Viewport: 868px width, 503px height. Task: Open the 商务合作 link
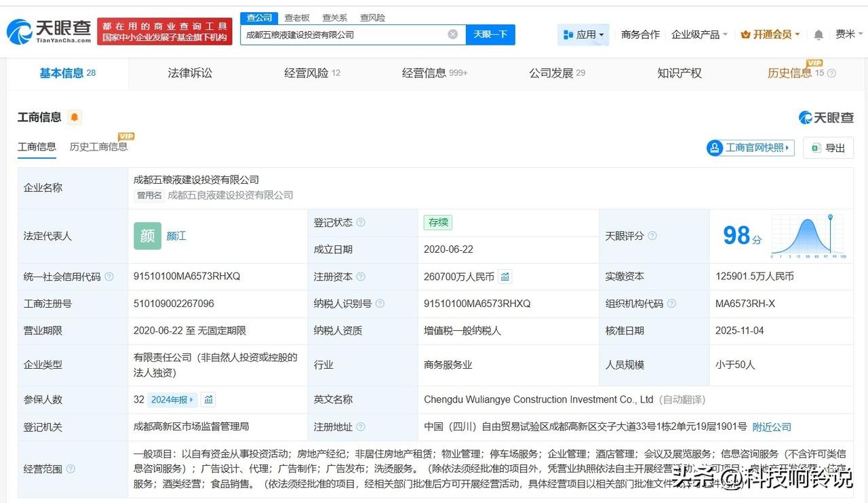pos(640,35)
